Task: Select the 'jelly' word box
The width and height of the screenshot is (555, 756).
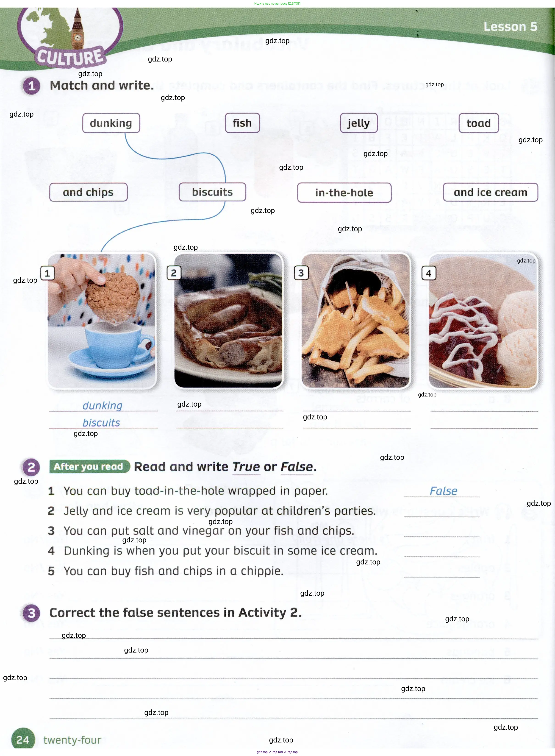Action: (359, 123)
